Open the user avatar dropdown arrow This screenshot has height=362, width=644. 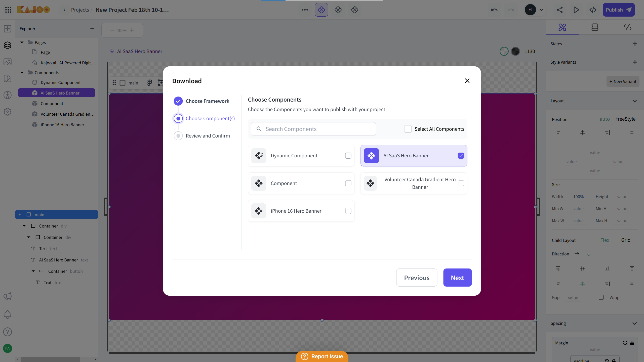[541, 10]
